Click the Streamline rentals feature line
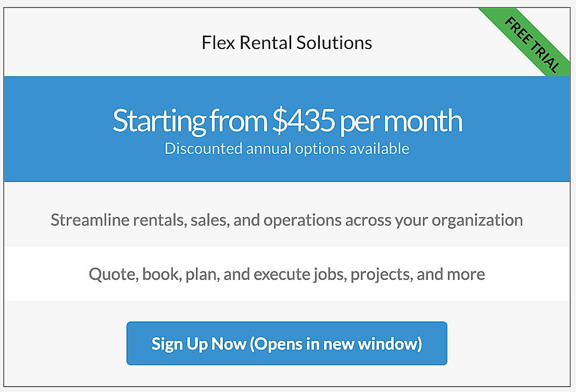576x392 pixels. [286, 220]
